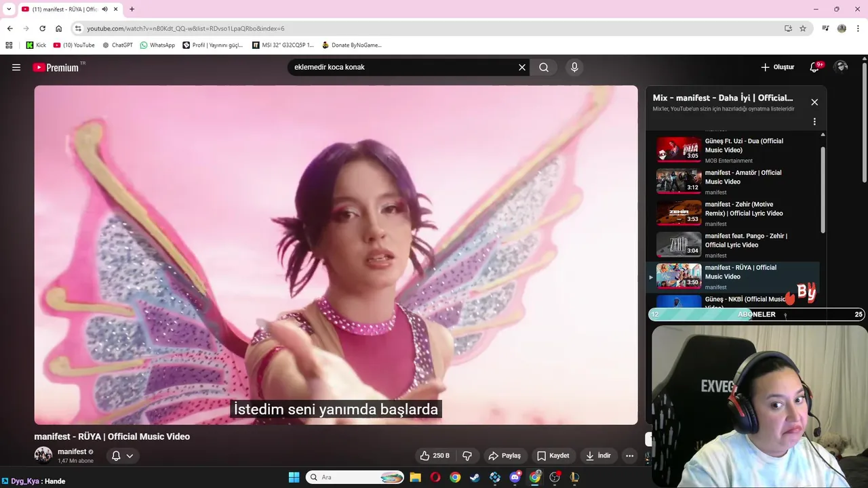Open Windows Start menu
Viewport: 868px width, 488px height.
click(294, 477)
